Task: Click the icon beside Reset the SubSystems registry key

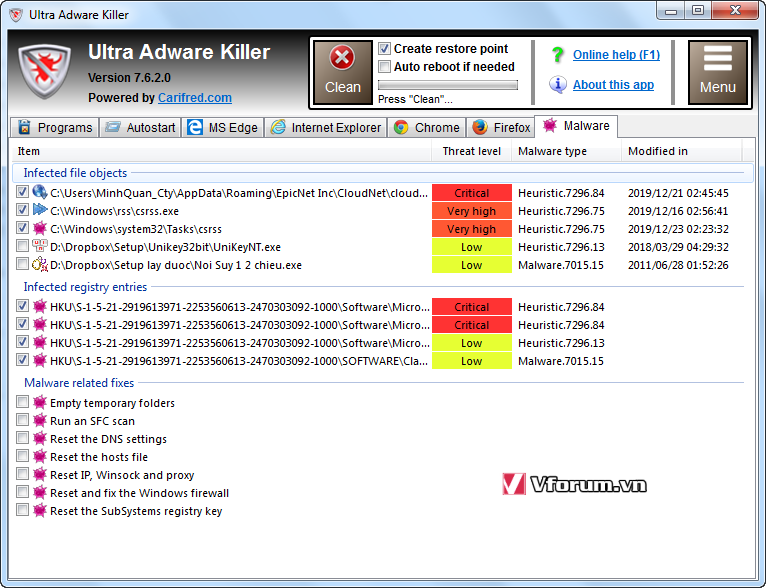Action: (40, 511)
